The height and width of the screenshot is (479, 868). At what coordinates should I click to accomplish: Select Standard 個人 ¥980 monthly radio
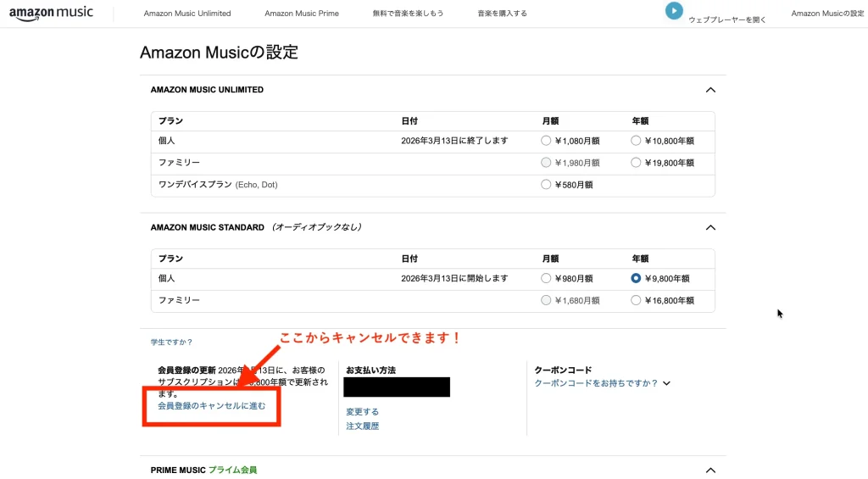click(547, 278)
